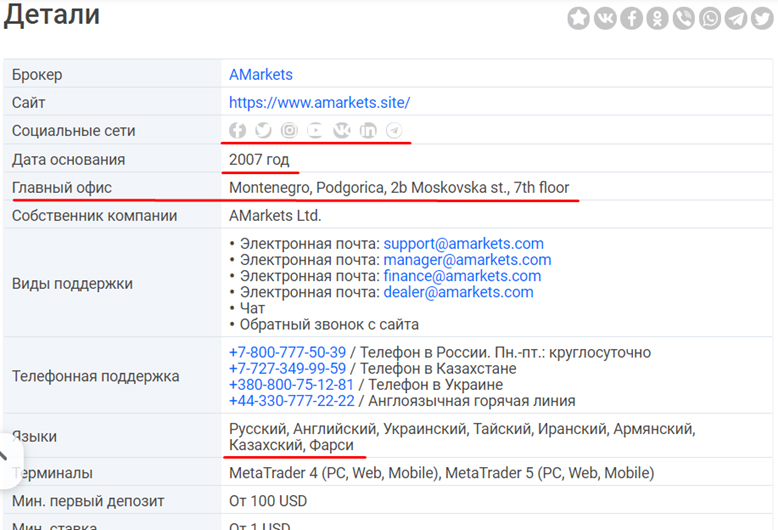778x530 pixels.
Task: Call Kazakhstan number +7-727-349-99-59
Action: point(287,369)
